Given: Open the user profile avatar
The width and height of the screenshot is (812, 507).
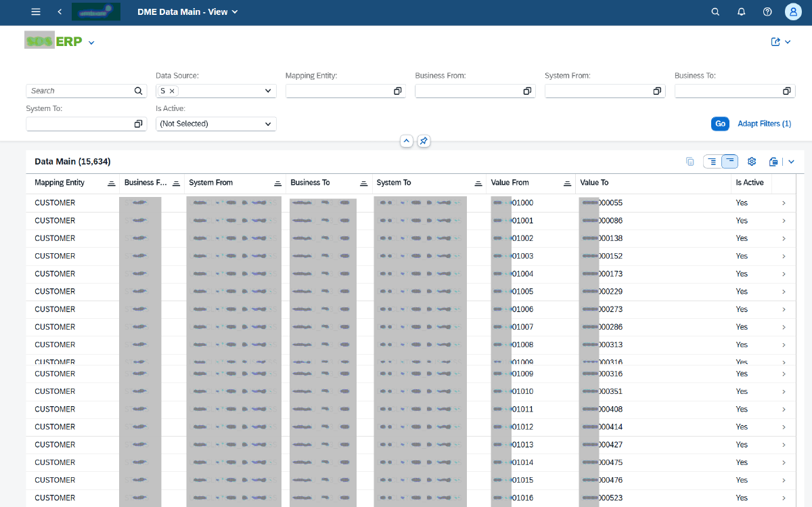Looking at the screenshot, I should 793,12.
